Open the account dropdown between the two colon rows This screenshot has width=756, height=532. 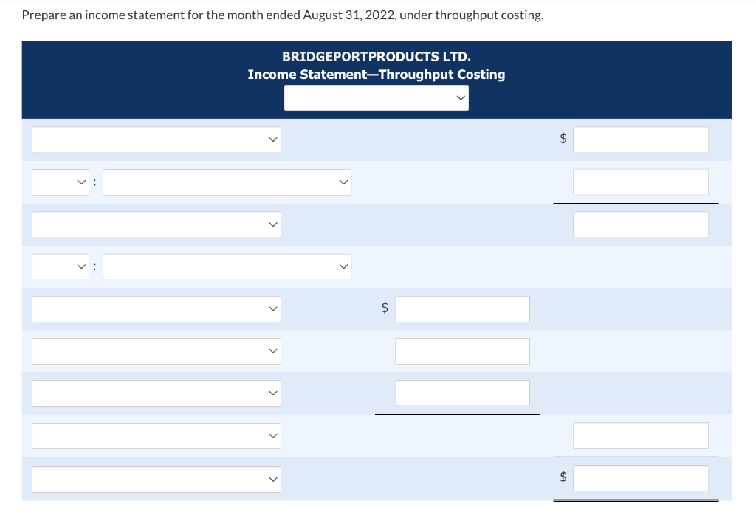tap(156, 224)
